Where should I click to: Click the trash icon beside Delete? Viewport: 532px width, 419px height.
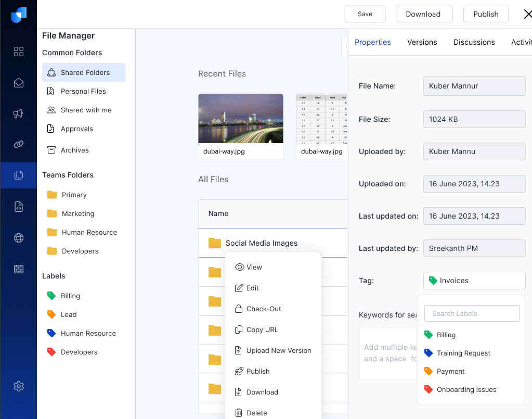click(x=239, y=413)
